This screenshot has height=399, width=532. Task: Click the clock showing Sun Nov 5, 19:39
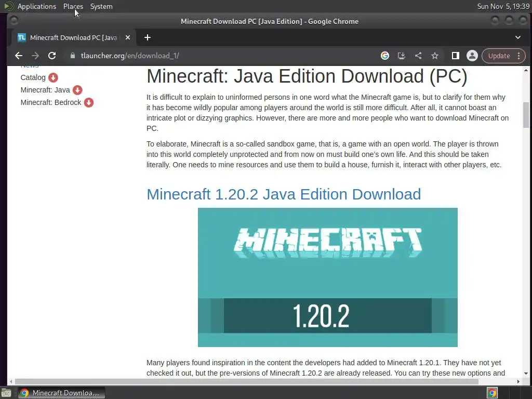pos(503,6)
